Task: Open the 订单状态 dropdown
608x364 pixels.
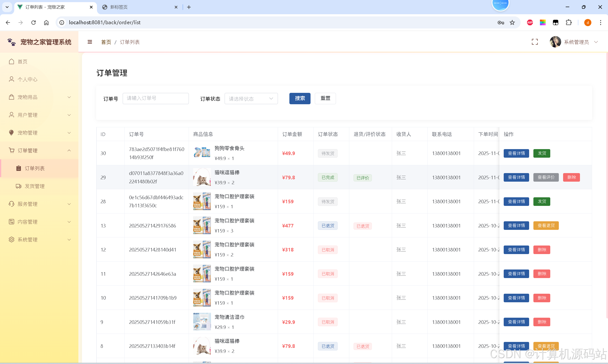Action: (251, 99)
